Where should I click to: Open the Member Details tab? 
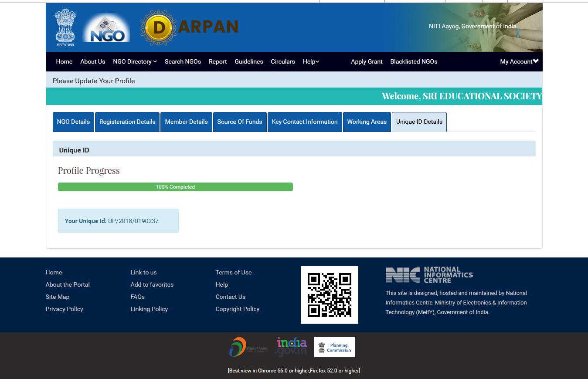[x=186, y=122]
